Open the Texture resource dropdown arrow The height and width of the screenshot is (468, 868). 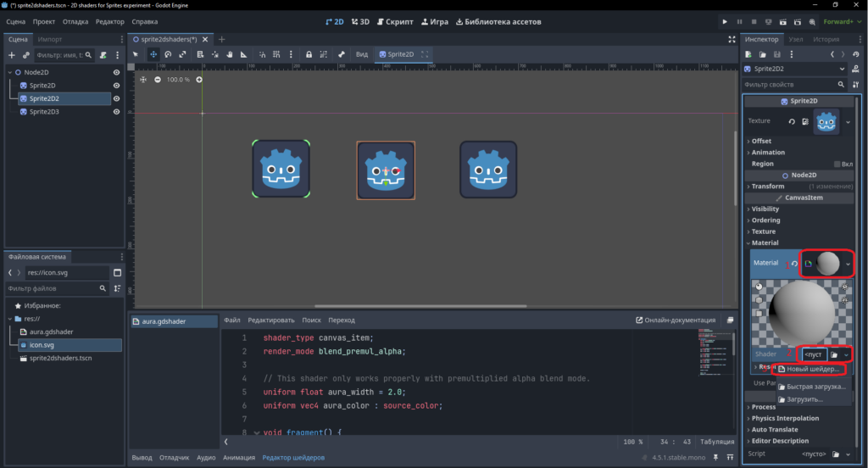pos(848,122)
